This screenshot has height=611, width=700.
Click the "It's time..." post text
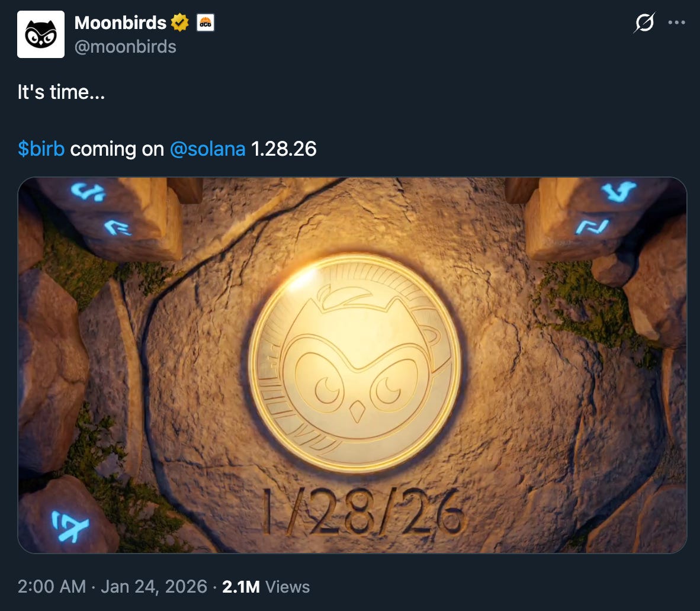coord(61,92)
